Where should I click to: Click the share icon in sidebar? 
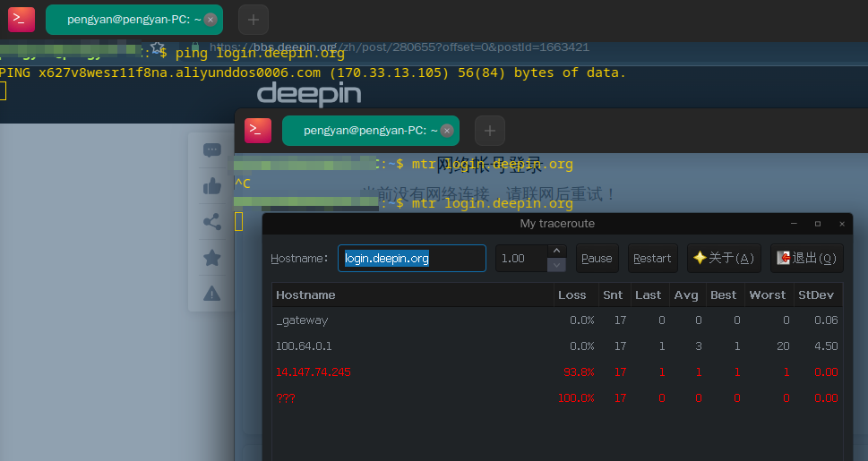pyautogui.click(x=212, y=222)
